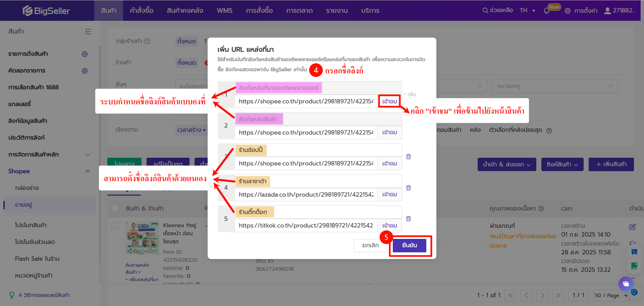Select ทั้งหมด for กลุ่มร้านค้า filter
The width and height of the screenshot is (644, 306).
pyautogui.click(x=186, y=41)
